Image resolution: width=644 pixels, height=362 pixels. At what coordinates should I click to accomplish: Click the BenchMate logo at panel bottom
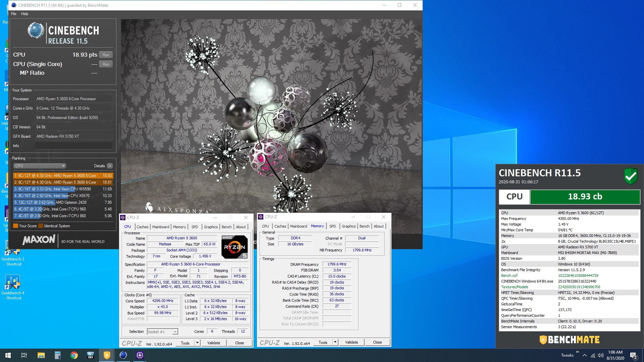point(569,340)
